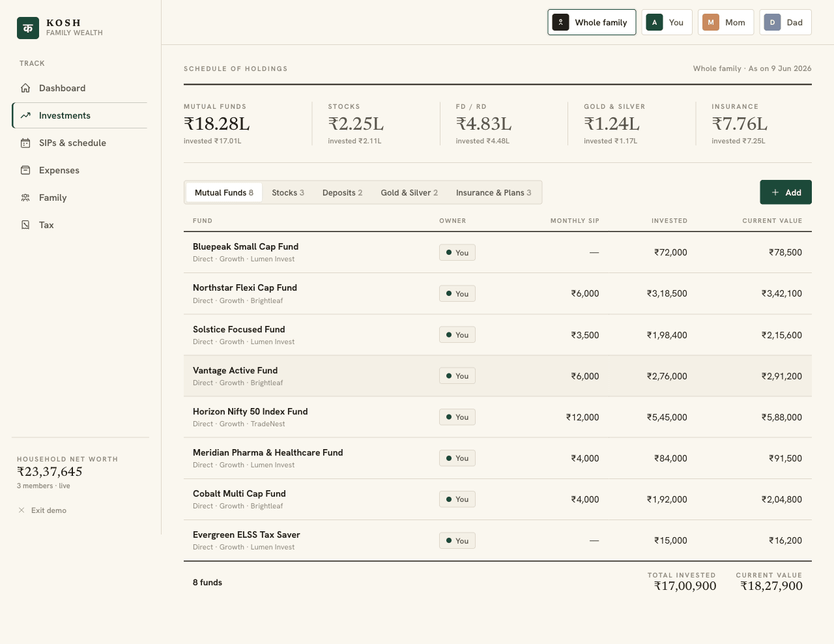Click the Investments trend-line icon

click(x=25, y=115)
